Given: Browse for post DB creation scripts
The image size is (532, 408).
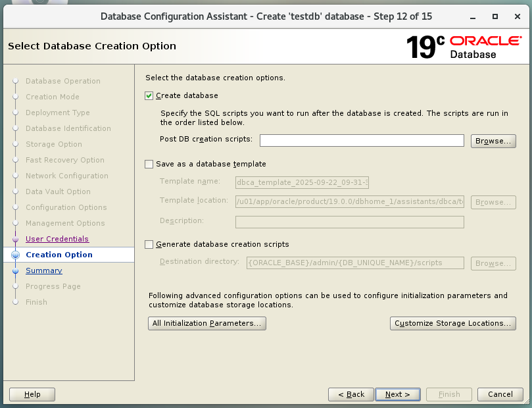Looking at the screenshot, I should (x=493, y=141).
